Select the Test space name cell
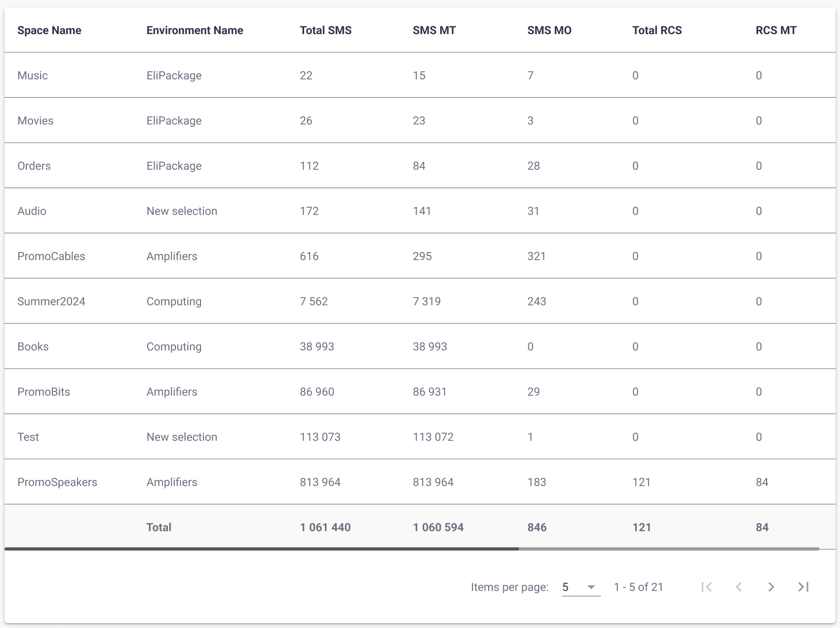The image size is (840, 628). click(x=28, y=436)
